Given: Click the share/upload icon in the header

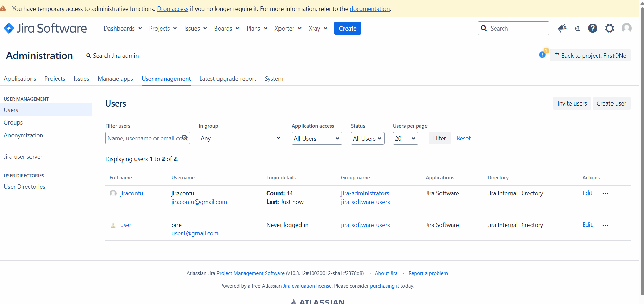Looking at the screenshot, I should 578,28.
